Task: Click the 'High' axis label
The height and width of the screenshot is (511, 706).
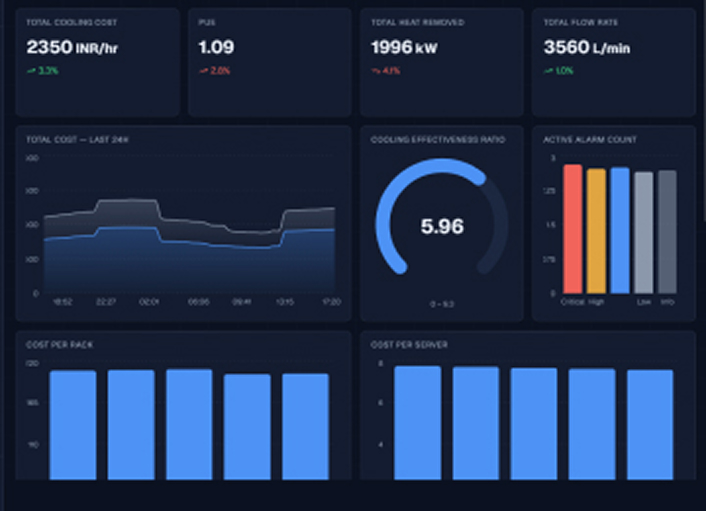Action: pos(596,302)
